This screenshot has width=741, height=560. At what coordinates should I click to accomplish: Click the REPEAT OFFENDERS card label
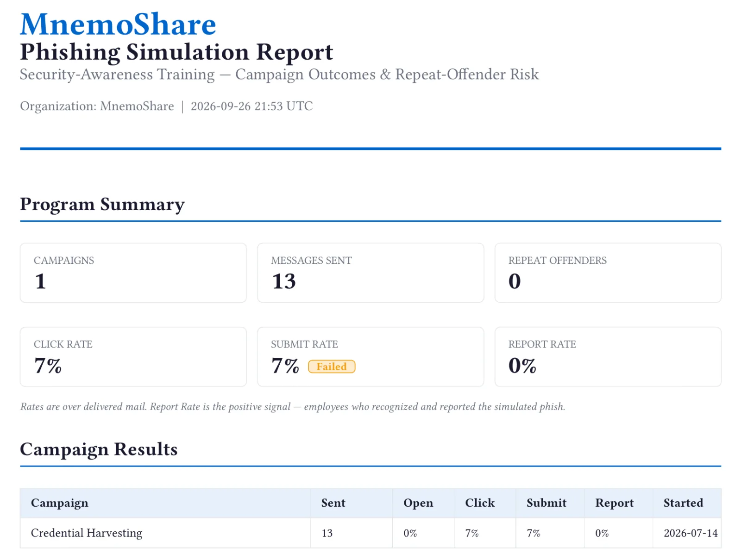point(558,261)
